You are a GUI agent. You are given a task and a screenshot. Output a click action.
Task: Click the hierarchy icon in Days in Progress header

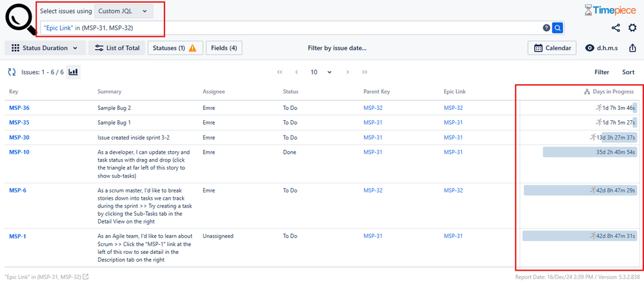coord(587,92)
